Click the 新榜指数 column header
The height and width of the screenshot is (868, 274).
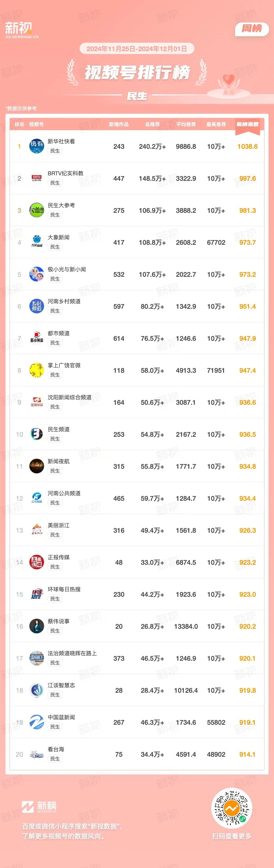tap(247, 124)
